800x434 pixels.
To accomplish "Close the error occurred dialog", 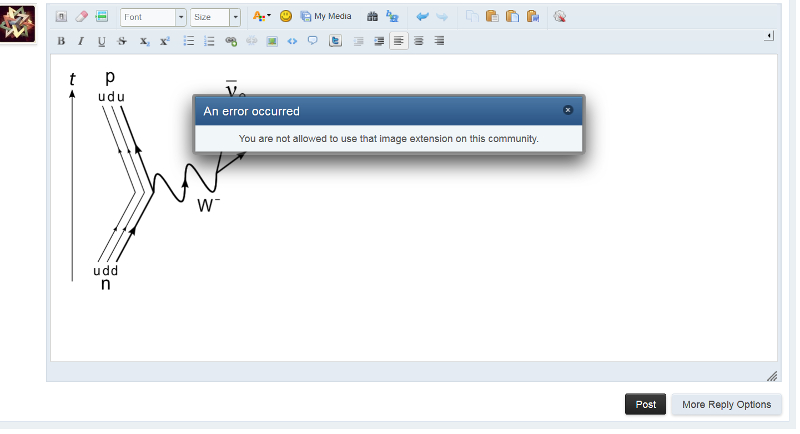I will tap(568, 110).
